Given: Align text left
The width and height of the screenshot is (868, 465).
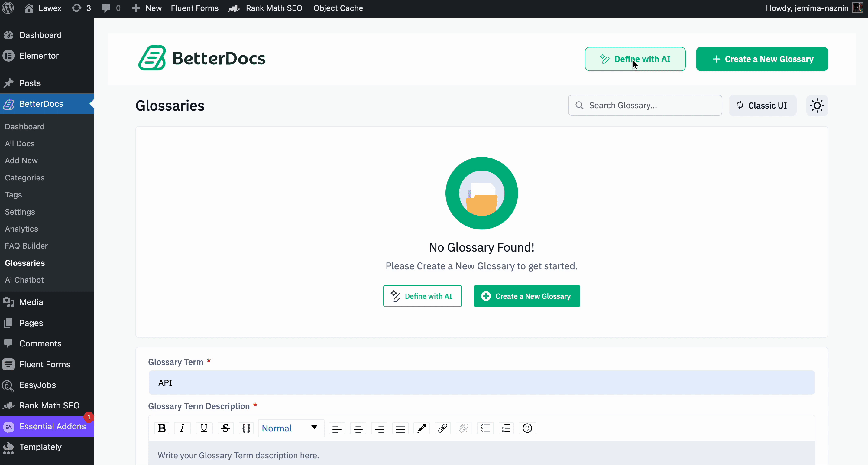Looking at the screenshot, I should pyautogui.click(x=337, y=428).
